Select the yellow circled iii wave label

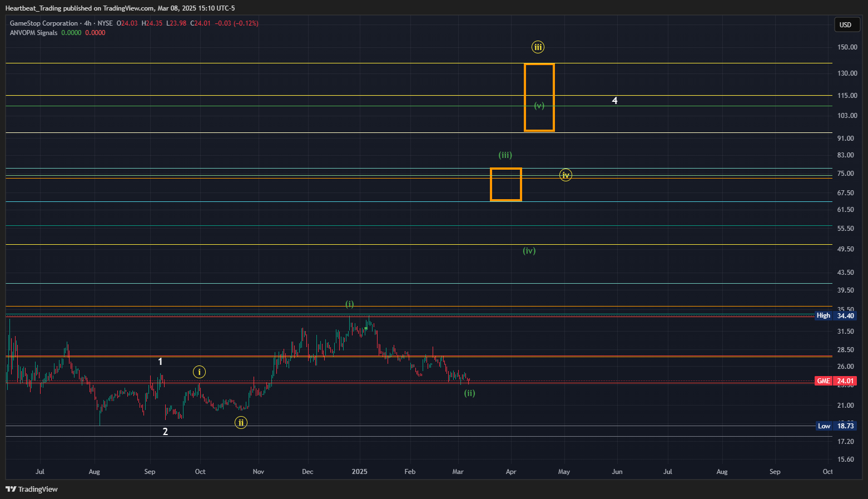point(538,47)
